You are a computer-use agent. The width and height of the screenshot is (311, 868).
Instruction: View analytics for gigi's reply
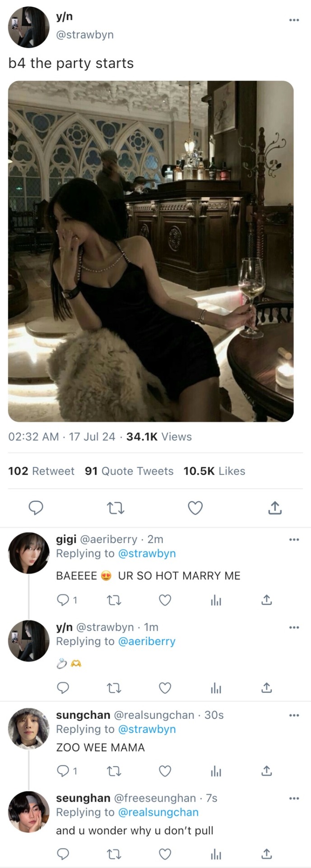[216, 600]
